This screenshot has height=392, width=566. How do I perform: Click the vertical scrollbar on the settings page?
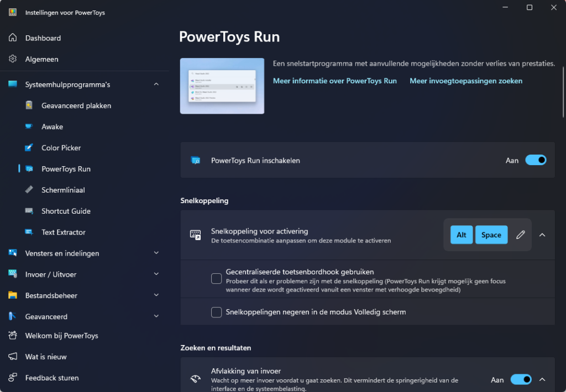point(563,92)
